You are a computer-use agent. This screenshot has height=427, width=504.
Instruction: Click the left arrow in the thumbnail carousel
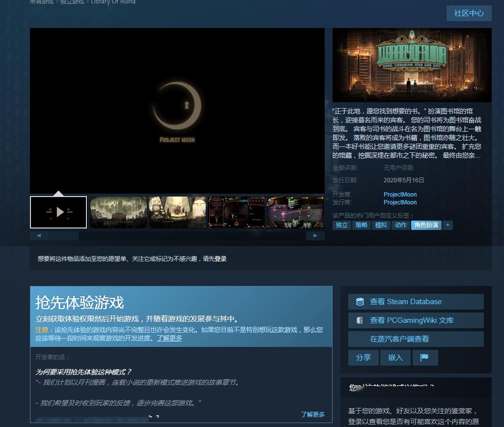(38, 235)
